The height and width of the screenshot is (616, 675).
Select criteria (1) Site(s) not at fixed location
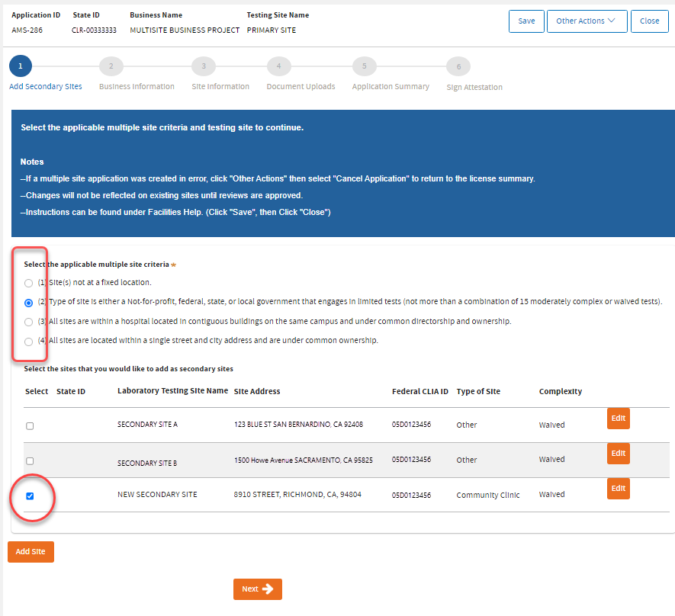click(28, 283)
